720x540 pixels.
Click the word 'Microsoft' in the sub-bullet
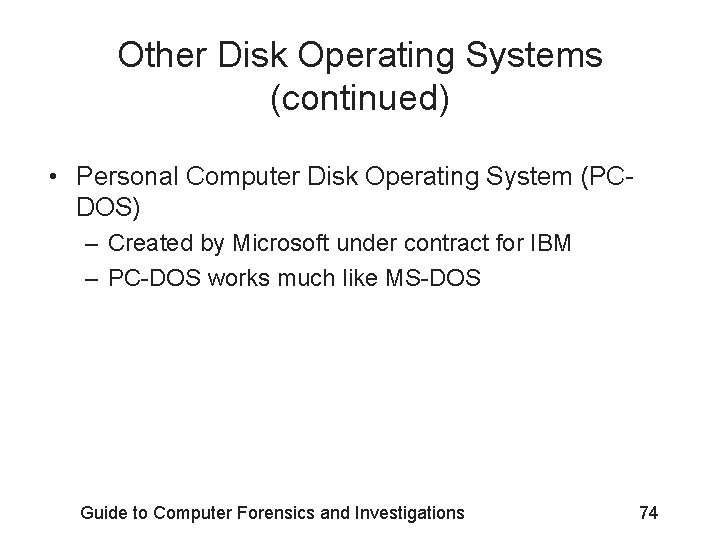tap(281, 243)
